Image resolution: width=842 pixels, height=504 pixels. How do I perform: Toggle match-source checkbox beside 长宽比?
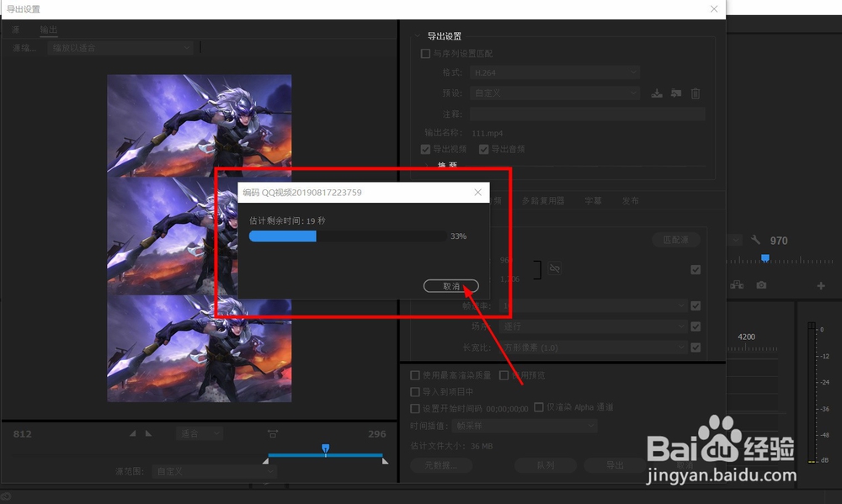[695, 347]
